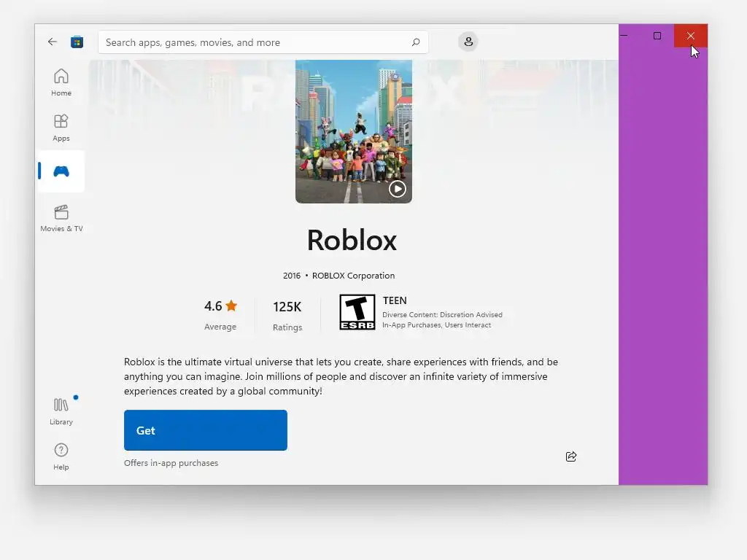The image size is (747, 560).
Task: Open the Home section in sidebar
Action: 61,82
